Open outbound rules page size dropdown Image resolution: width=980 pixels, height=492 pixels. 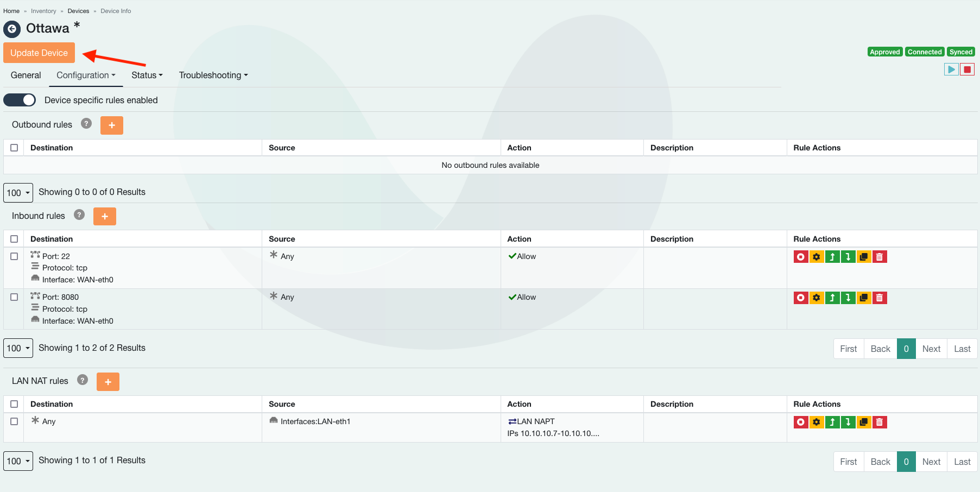tap(18, 193)
